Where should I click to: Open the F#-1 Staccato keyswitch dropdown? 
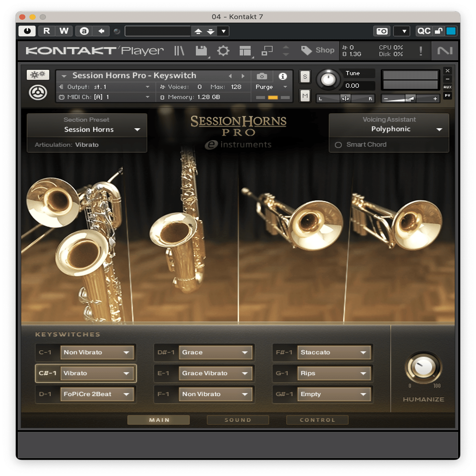334,352
